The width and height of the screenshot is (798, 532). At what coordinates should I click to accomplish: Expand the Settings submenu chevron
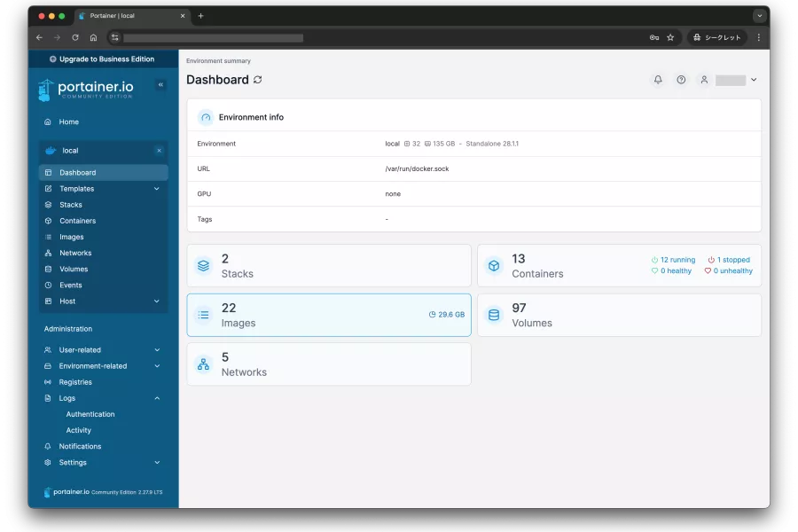pos(157,462)
